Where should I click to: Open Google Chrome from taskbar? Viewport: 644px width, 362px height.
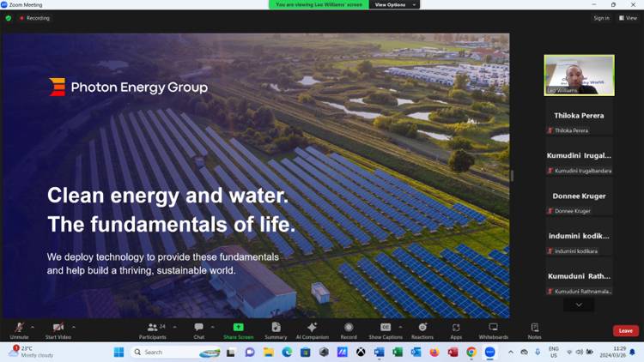tap(471, 353)
